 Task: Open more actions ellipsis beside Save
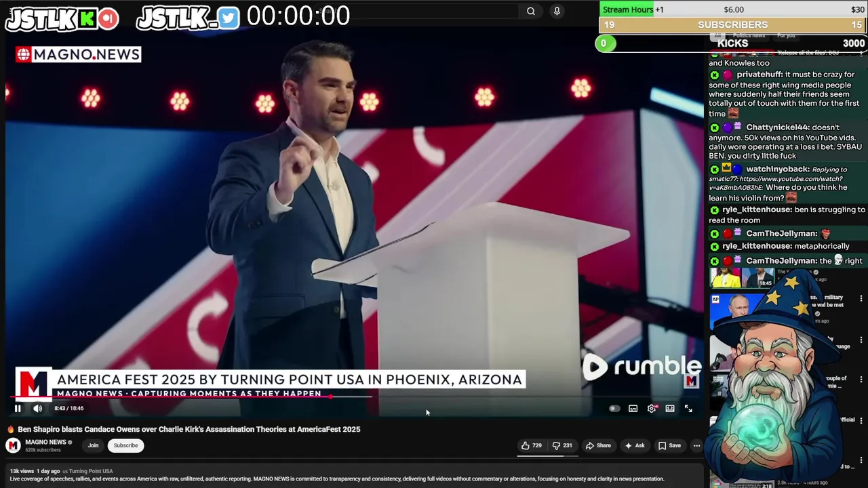click(x=696, y=445)
